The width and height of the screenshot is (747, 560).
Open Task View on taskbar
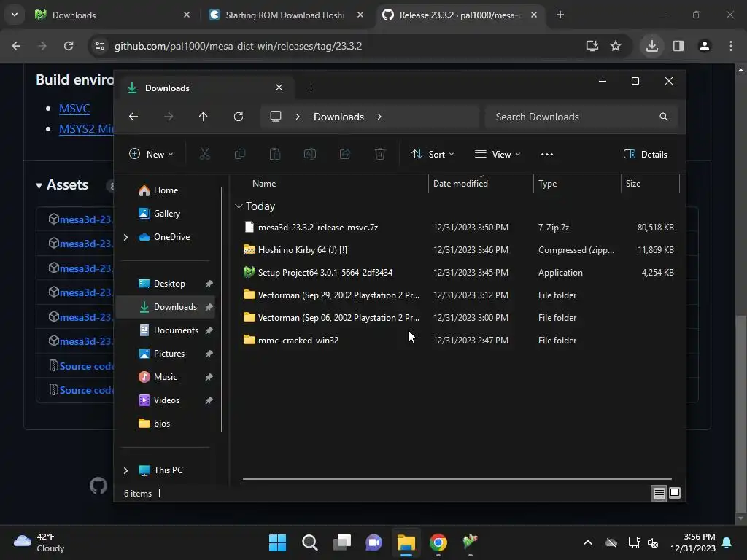coord(342,542)
